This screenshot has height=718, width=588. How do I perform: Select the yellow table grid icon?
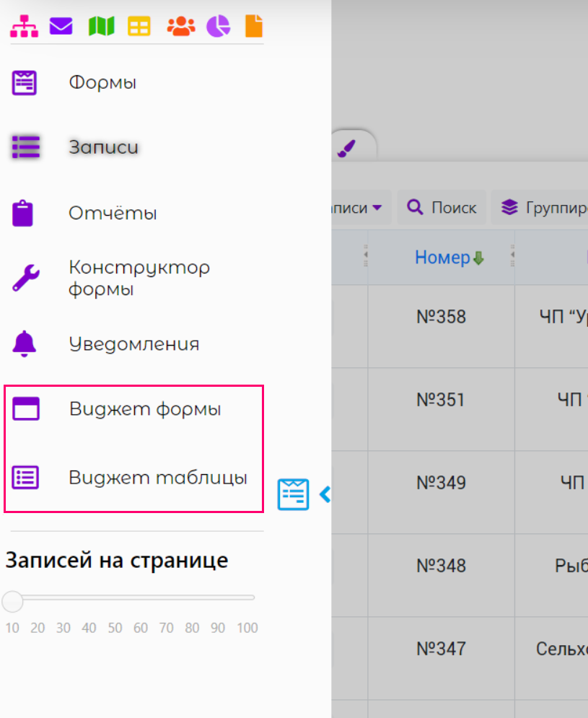point(139,27)
